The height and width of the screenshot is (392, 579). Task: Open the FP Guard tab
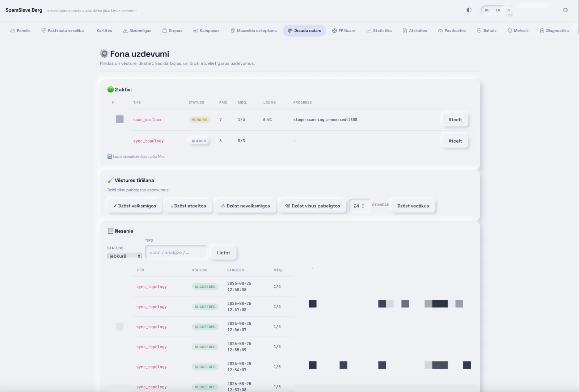point(344,31)
